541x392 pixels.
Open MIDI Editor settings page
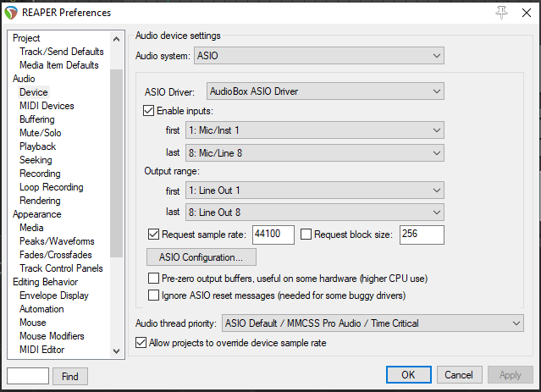(42, 350)
